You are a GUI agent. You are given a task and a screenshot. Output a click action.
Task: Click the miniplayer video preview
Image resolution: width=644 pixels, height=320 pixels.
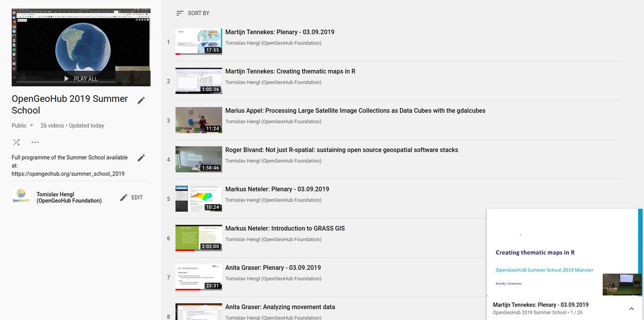[564, 252]
